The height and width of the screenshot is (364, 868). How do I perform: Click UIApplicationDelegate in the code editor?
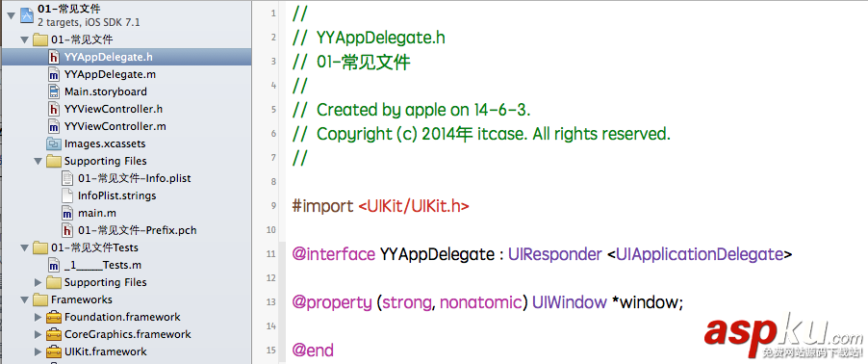[700, 254]
